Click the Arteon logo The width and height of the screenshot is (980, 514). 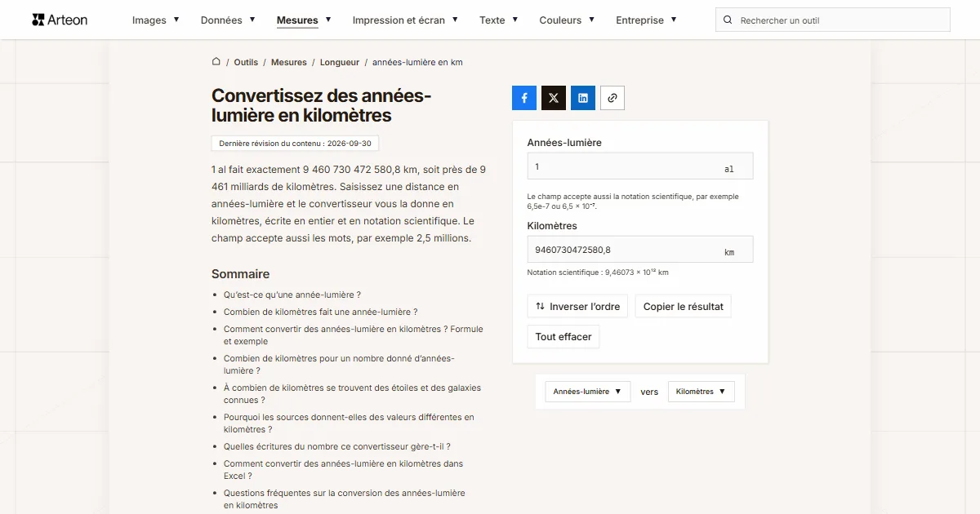(x=60, y=20)
